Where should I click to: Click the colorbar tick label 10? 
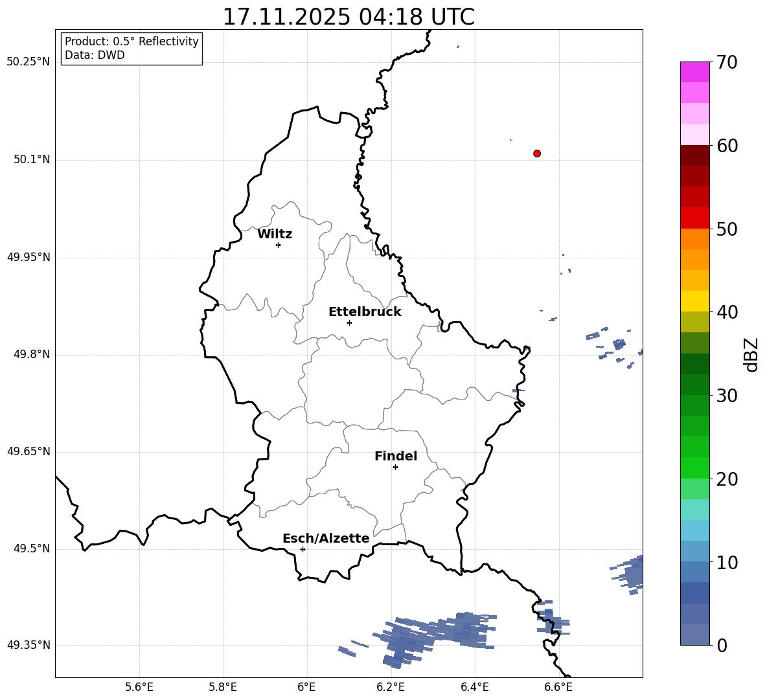(727, 562)
